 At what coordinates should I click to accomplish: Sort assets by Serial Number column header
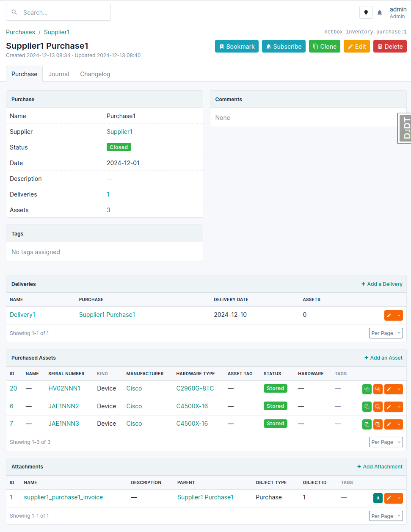point(66,374)
